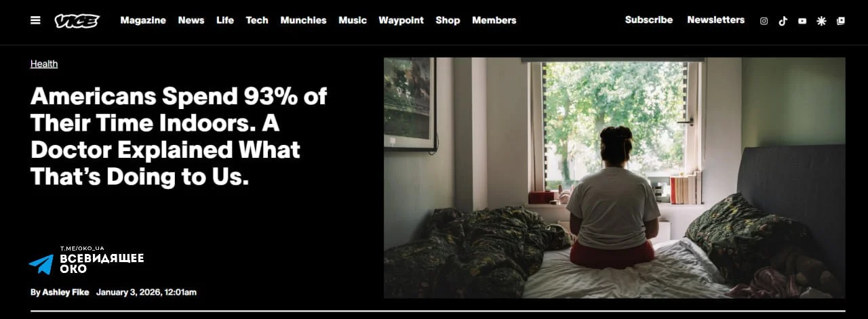Open the hamburger menu

click(x=35, y=20)
